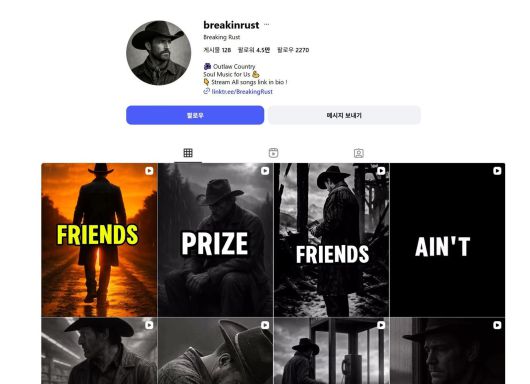
Task: Open the PRIZE reel thumbnail
Action: click(216, 240)
